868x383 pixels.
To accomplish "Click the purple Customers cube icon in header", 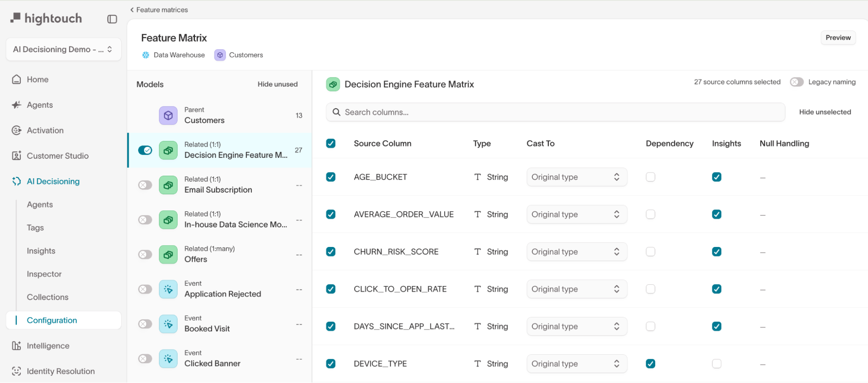I will click(220, 55).
